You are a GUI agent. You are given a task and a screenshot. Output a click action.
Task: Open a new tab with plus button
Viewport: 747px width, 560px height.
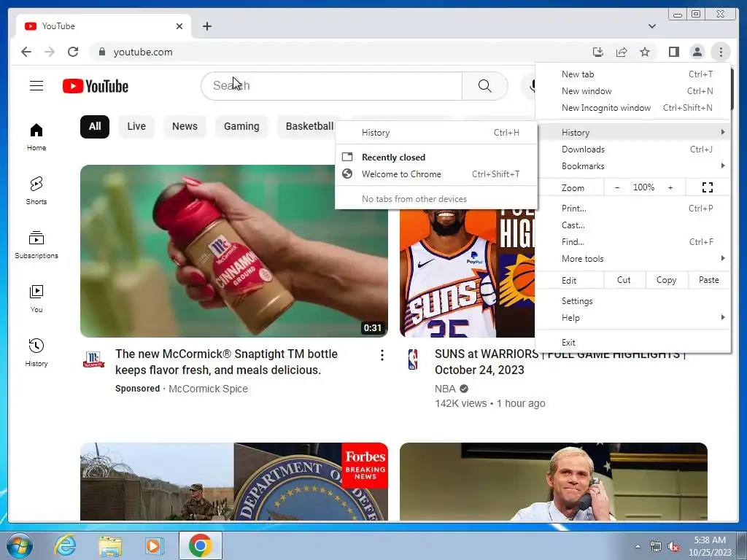coord(206,26)
